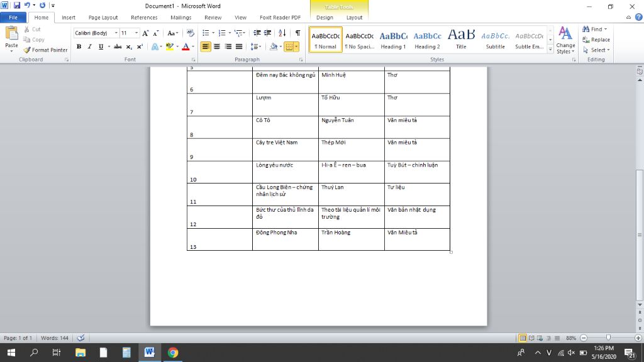The image size is (644, 362).
Task: Open Chrome from the taskbar
Action: pos(173,353)
